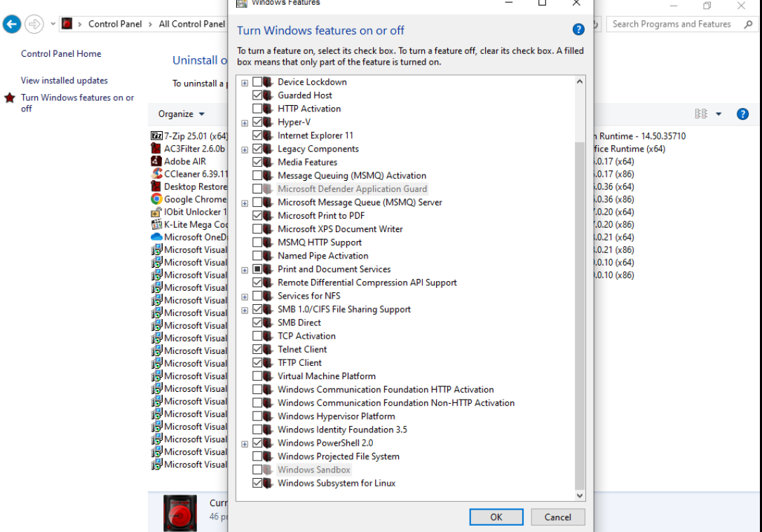
Task: Click the help icon in Programs and Features toolbar
Action: click(x=742, y=114)
